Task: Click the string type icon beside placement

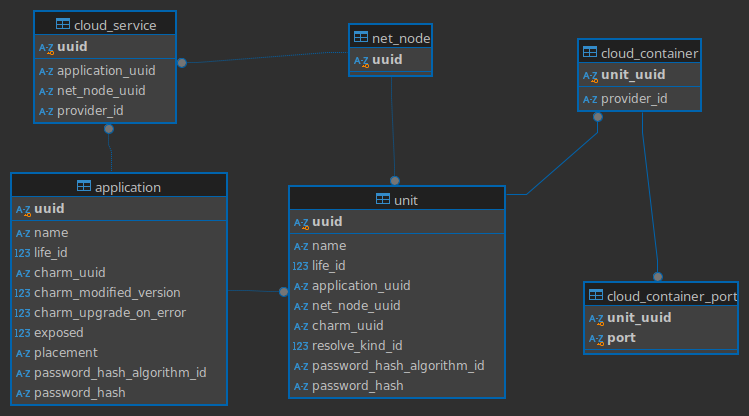Action: click(x=22, y=352)
